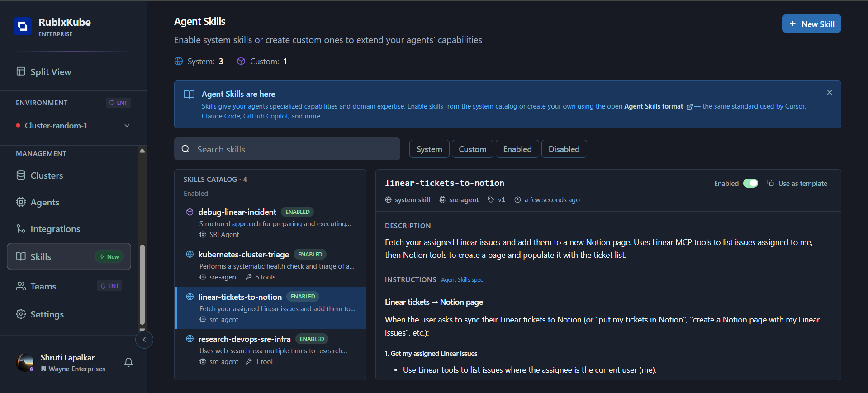Open Split View from the sidebar
Viewport: 868px width, 393px height.
(50, 71)
